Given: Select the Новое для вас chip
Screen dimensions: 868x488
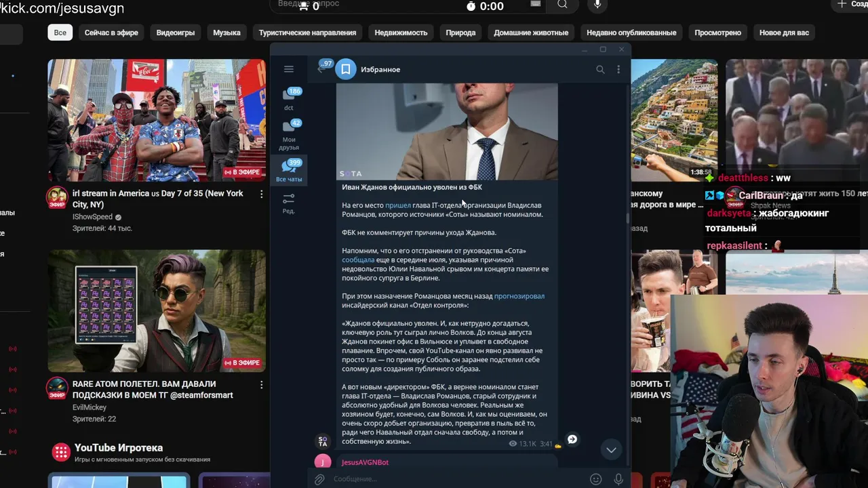Looking at the screenshot, I should [784, 33].
